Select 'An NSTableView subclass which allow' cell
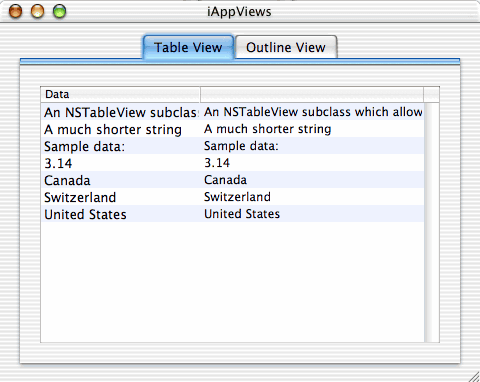Viewport: 480px width, 382px height. point(312,112)
